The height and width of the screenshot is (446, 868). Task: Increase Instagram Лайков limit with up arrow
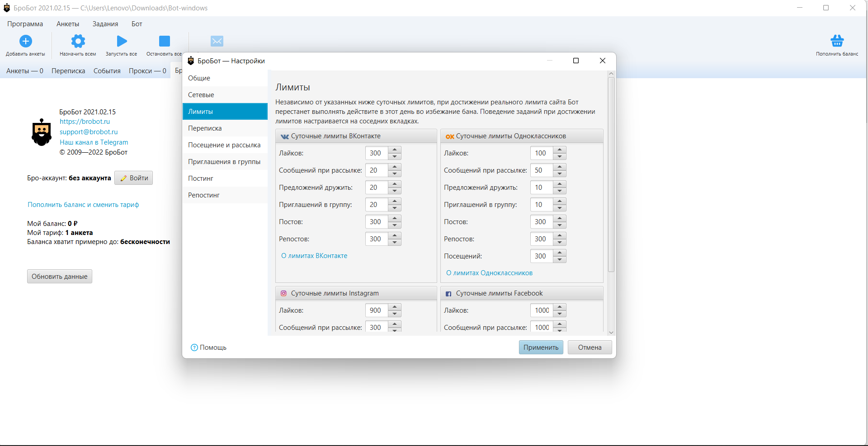395,307
